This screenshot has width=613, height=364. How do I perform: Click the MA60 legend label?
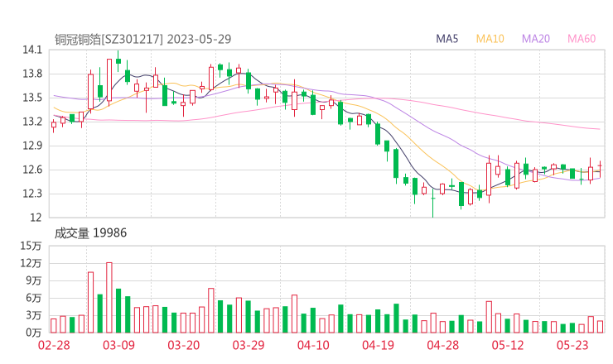pos(582,39)
